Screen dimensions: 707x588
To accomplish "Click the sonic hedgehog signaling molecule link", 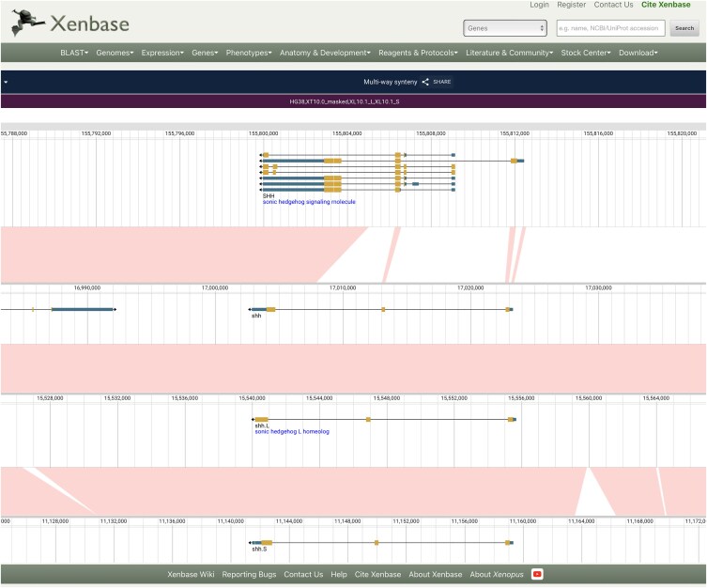I will click(x=309, y=202).
